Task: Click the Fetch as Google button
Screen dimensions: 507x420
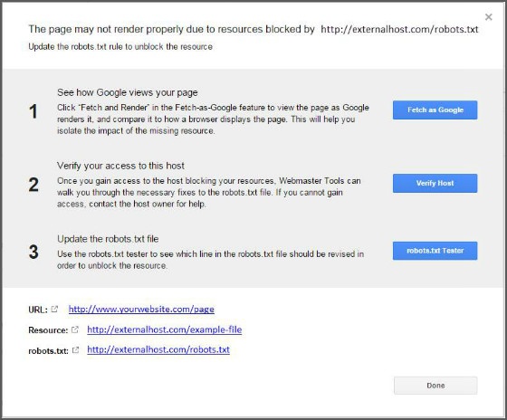Action: tap(435, 110)
